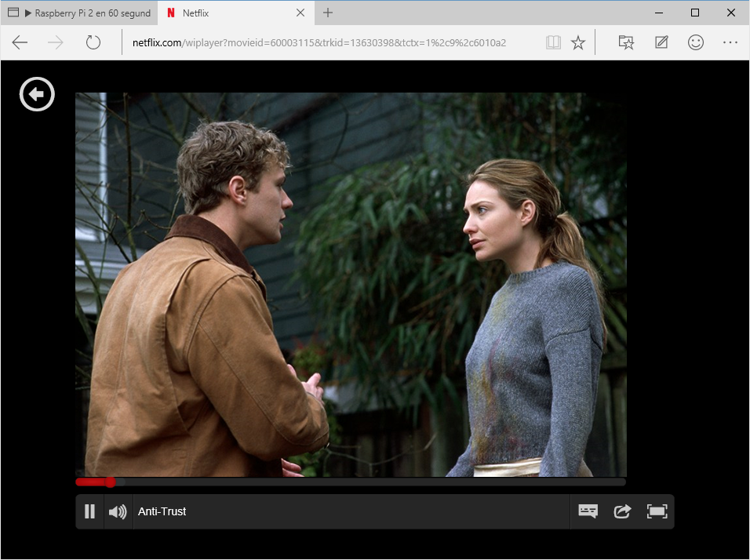The height and width of the screenshot is (560, 750).
Task: Add this page to favorites
Action: 578,42
